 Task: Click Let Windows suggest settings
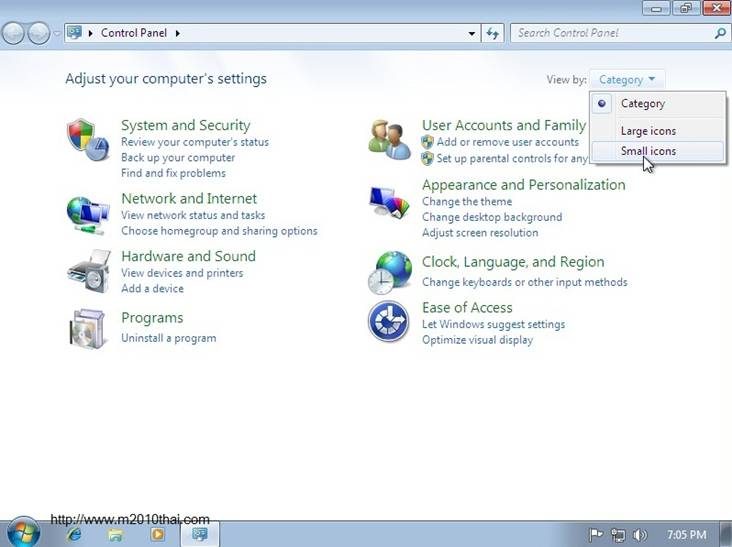(x=493, y=324)
